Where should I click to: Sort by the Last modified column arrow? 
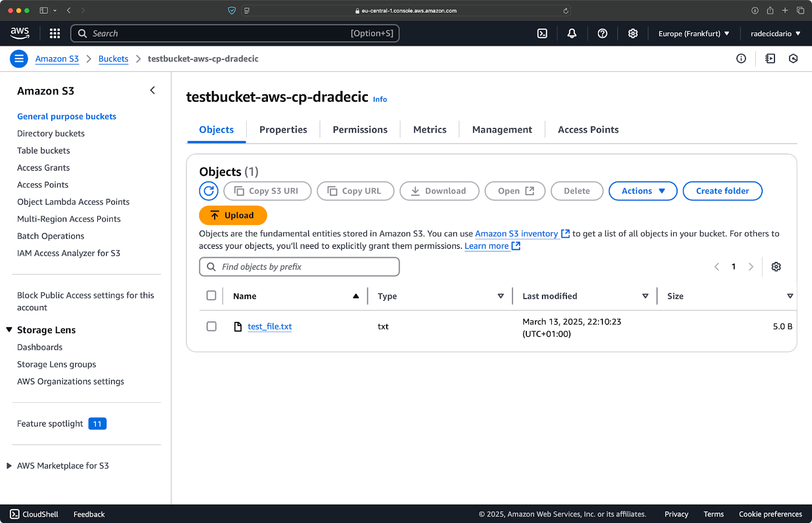[x=645, y=296]
